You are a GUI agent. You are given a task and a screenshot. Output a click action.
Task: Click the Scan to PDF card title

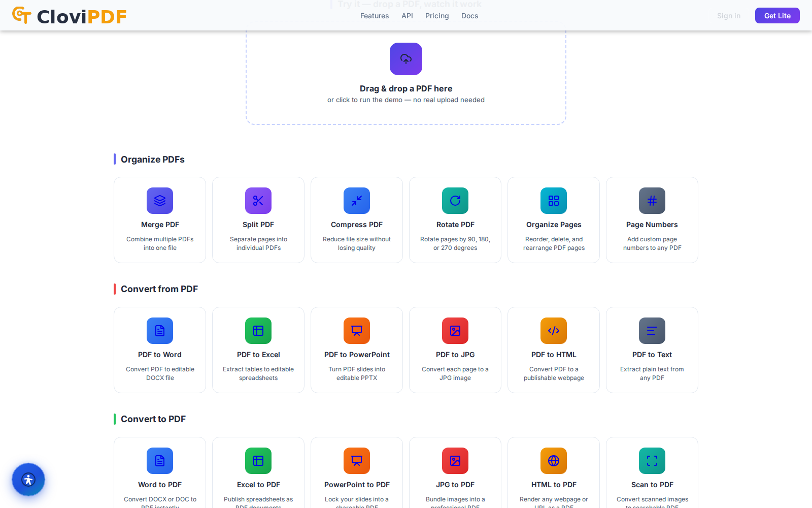point(652,485)
